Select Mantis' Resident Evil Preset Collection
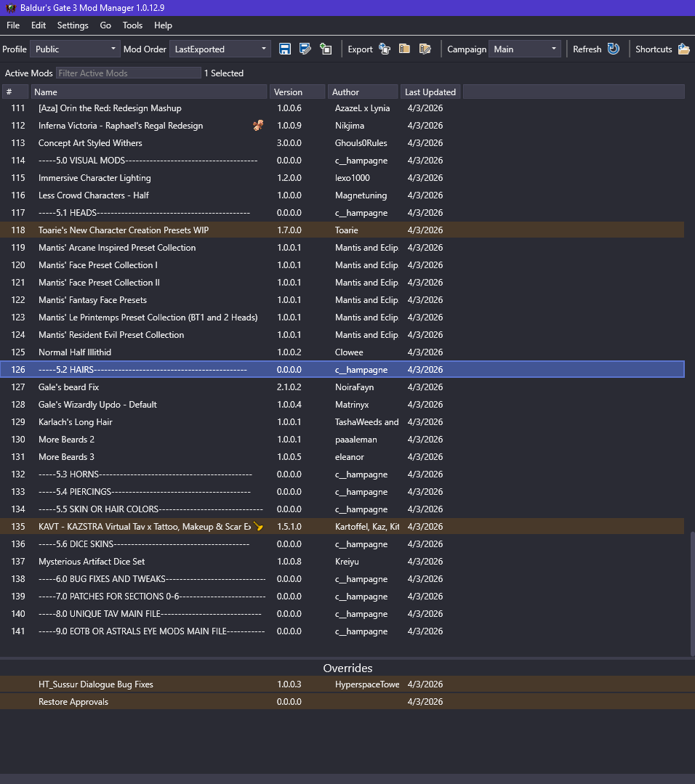This screenshot has height=784, width=695. pos(342,335)
